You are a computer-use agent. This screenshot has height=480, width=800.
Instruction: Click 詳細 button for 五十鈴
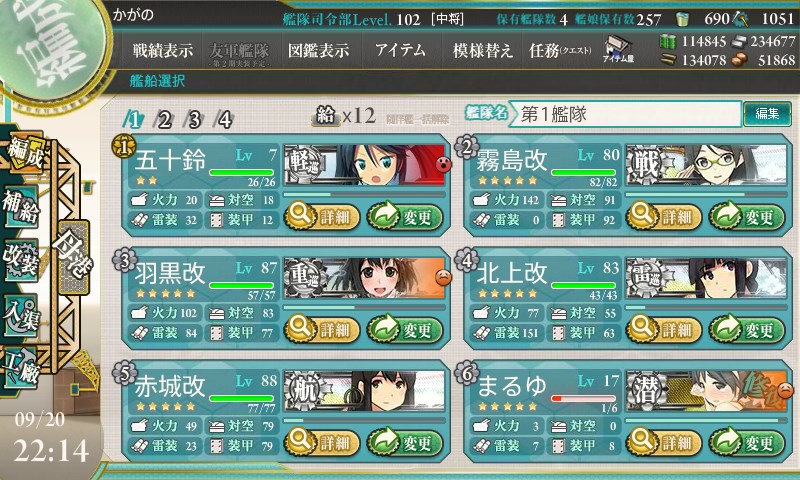coord(322,216)
